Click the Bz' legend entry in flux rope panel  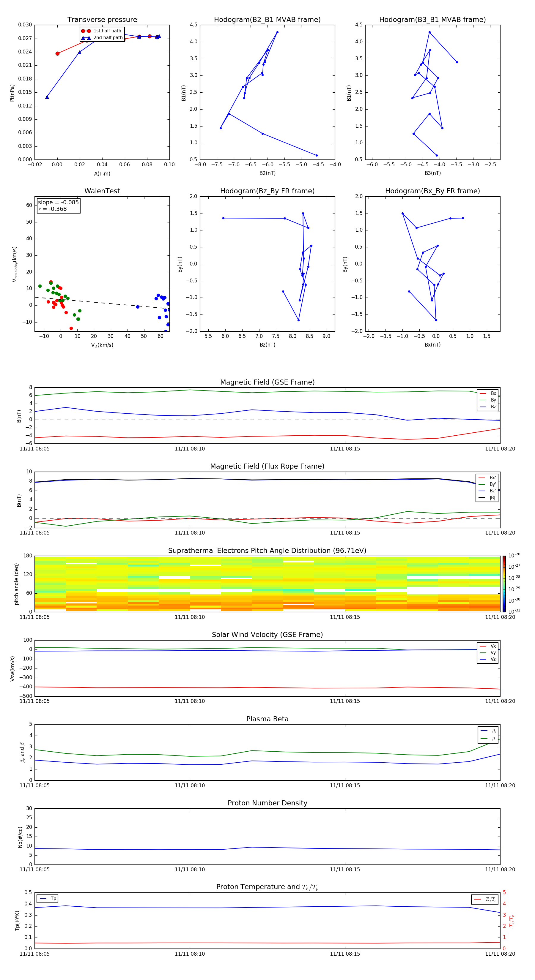[x=487, y=491]
